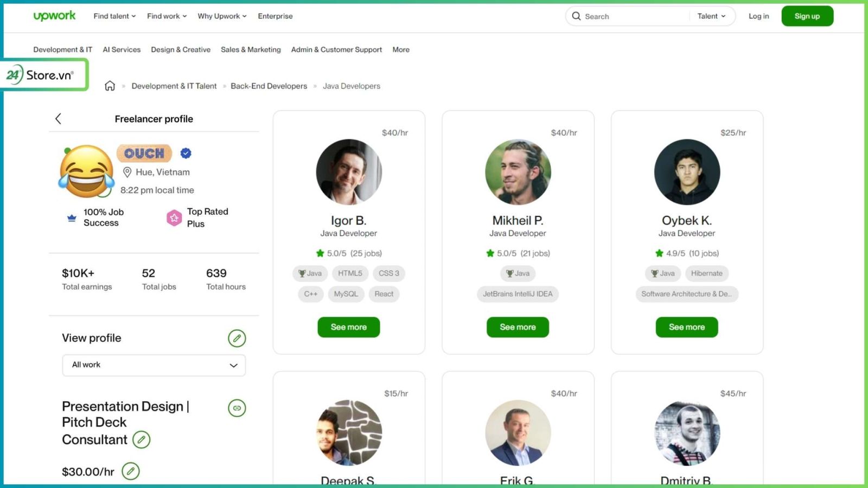Click the home breadcrumb icon
The height and width of the screenshot is (488, 868).
110,86
